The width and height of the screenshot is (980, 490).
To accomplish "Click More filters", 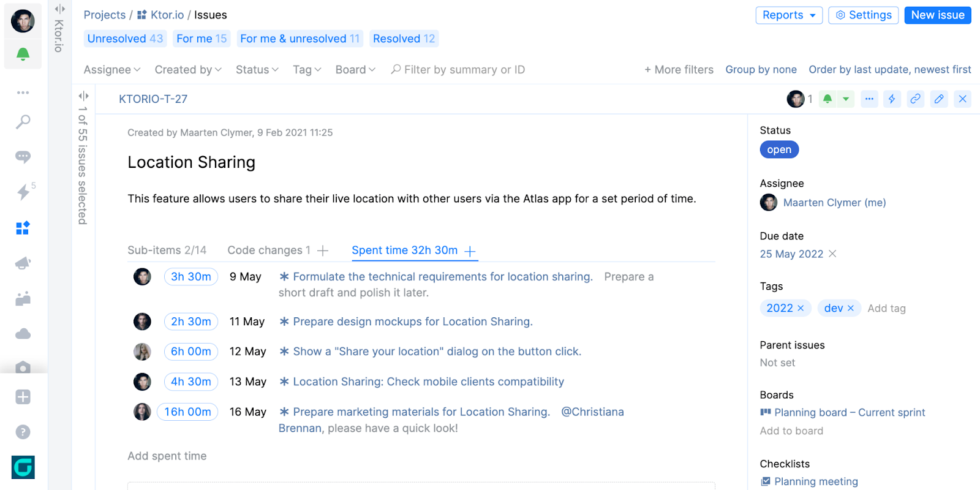I will 679,70.
